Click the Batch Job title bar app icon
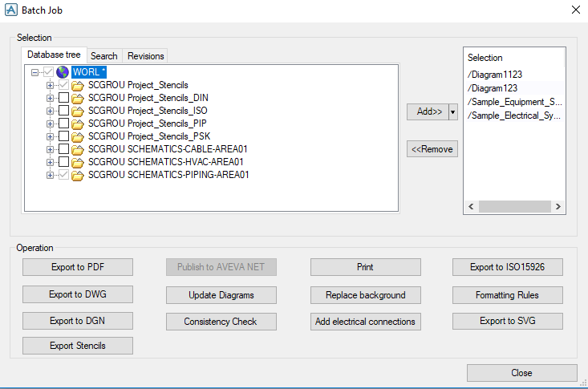 (x=11, y=10)
